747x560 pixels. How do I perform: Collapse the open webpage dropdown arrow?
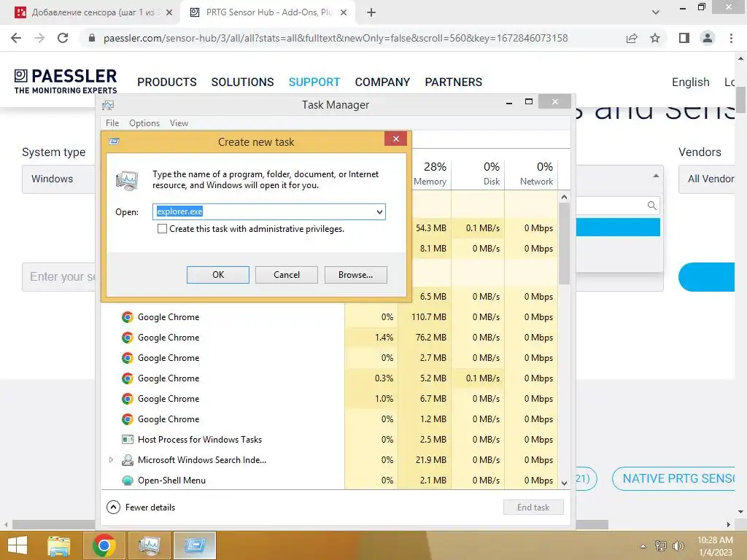coord(656,176)
